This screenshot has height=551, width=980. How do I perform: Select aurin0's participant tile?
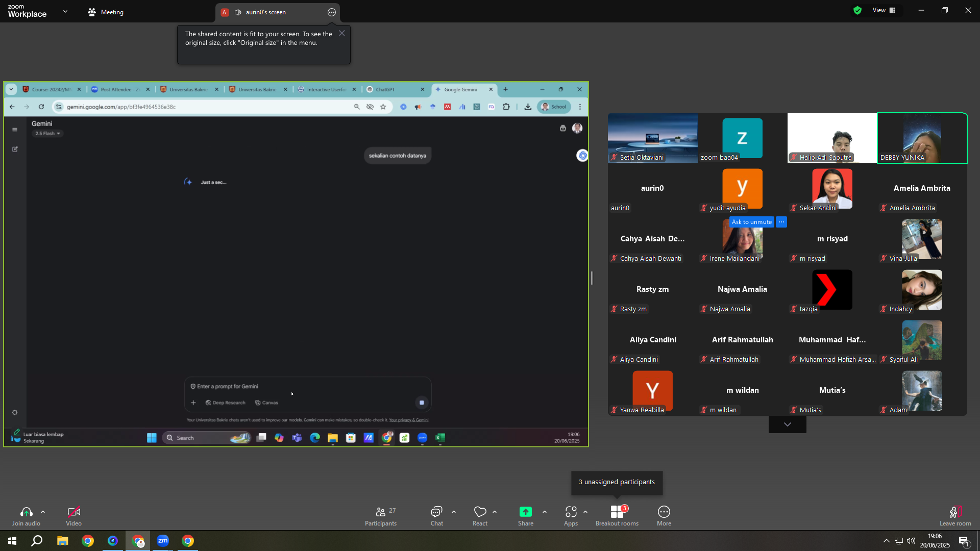652,188
